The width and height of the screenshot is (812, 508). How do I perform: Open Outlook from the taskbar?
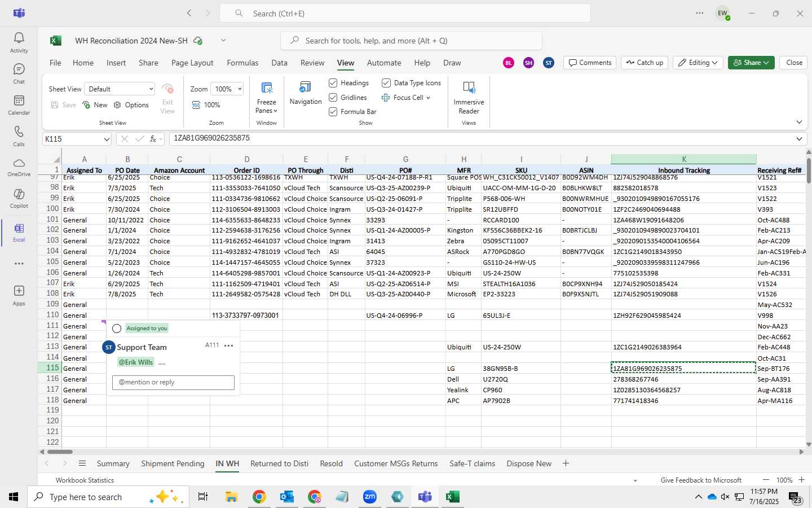(x=286, y=497)
